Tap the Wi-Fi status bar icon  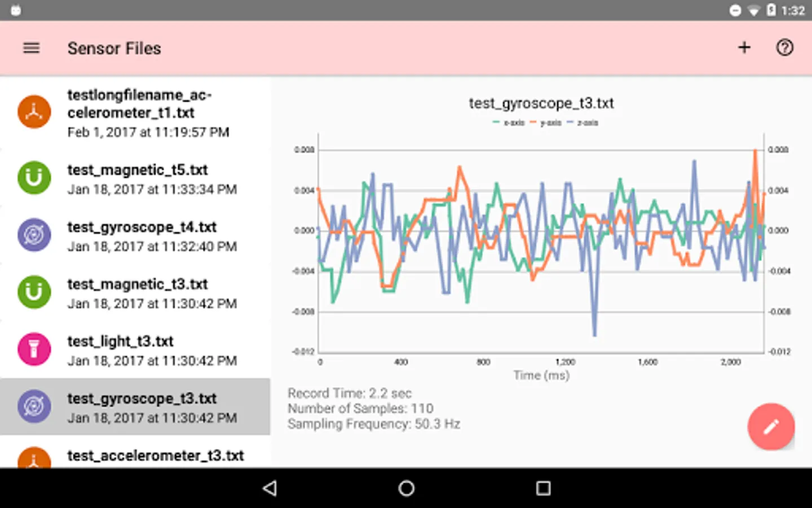point(753,11)
